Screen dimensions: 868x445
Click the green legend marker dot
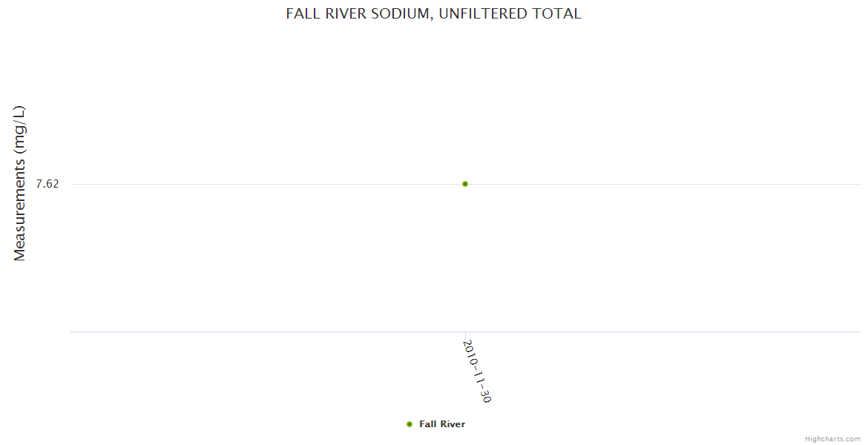[x=410, y=424]
